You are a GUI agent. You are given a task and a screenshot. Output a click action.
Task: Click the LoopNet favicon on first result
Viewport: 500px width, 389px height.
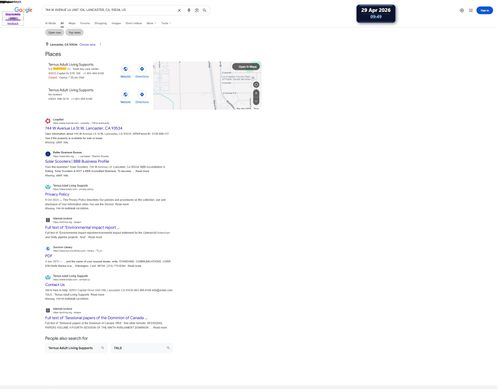tap(48, 121)
